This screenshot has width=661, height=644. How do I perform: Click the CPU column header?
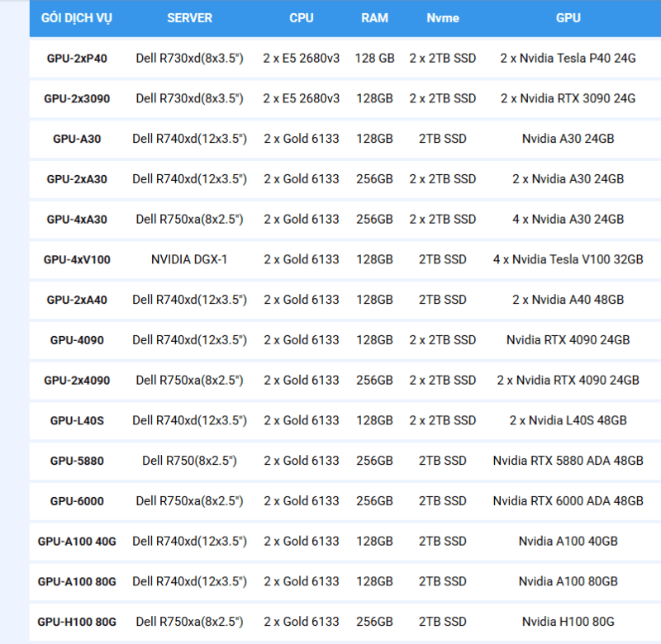(302, 18)
